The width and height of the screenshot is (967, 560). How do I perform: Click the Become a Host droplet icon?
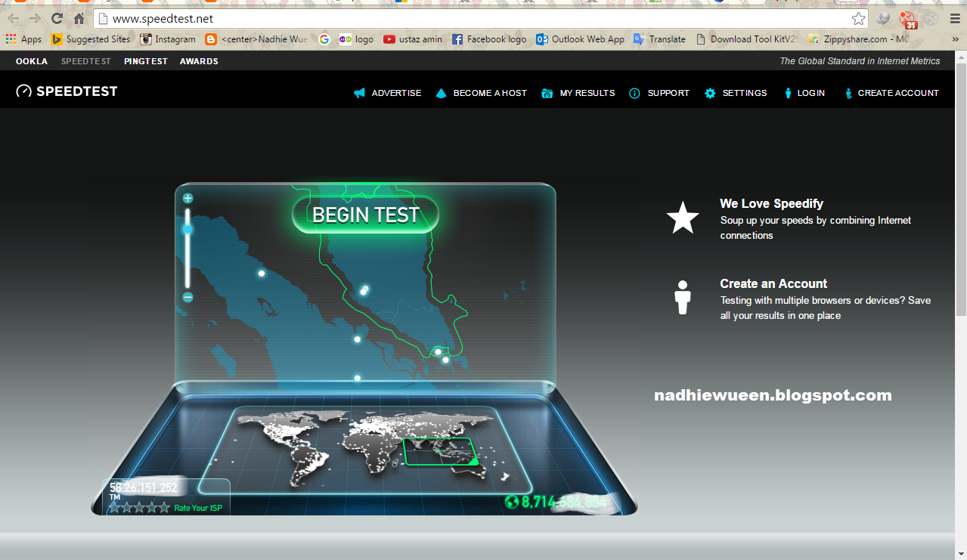coord(442,93)
